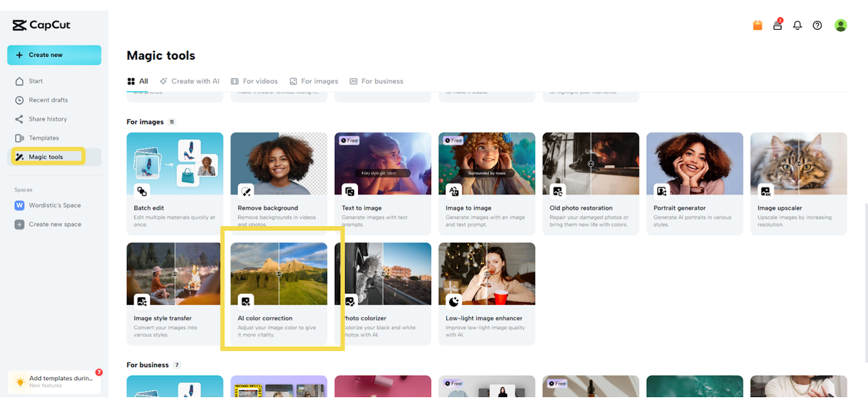Open the Remove background tool card

click(x=279, y=183)
